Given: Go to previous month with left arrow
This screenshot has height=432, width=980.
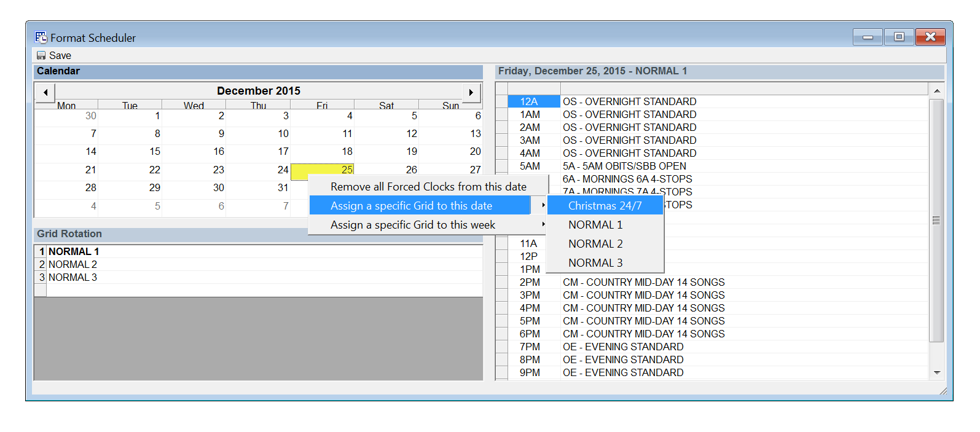Looking at the screenshot, I should [45, 92].
